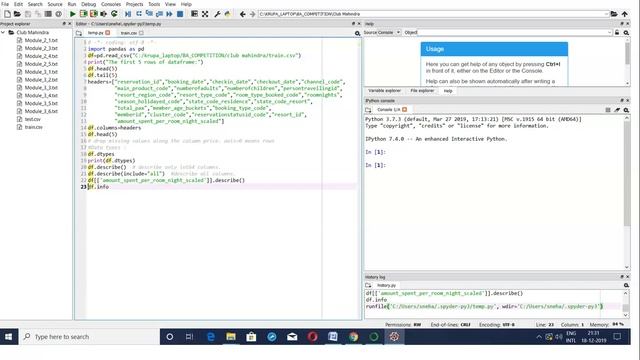
Task: Step into the function in the debugger
Action: click(149, 14)
